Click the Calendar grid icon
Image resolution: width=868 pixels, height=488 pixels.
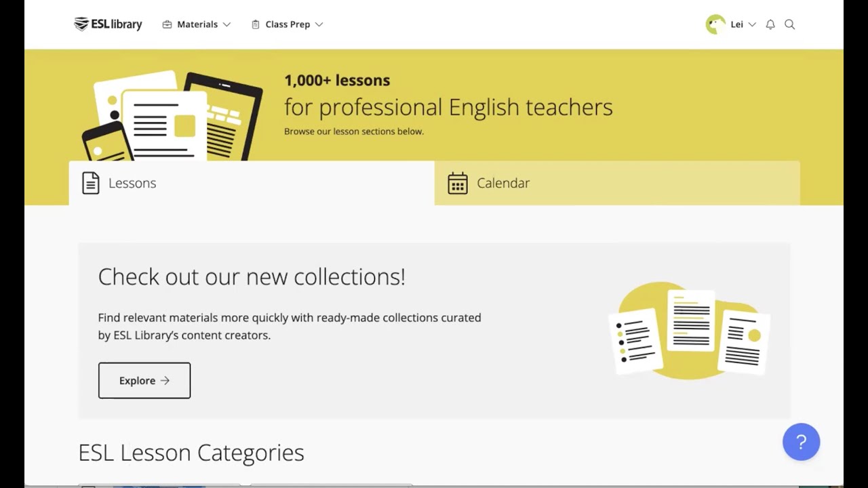(x=458, y=183)
